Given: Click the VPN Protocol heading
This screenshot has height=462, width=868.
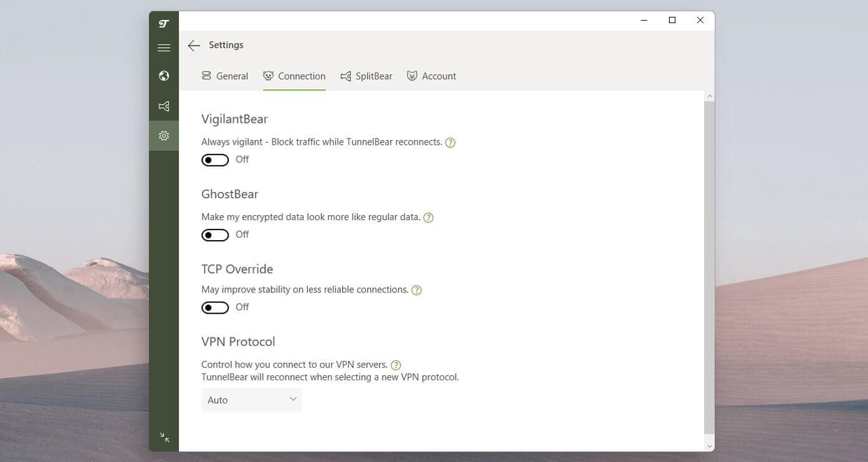Looking at the screenshot, I should [x=238, y=342].
